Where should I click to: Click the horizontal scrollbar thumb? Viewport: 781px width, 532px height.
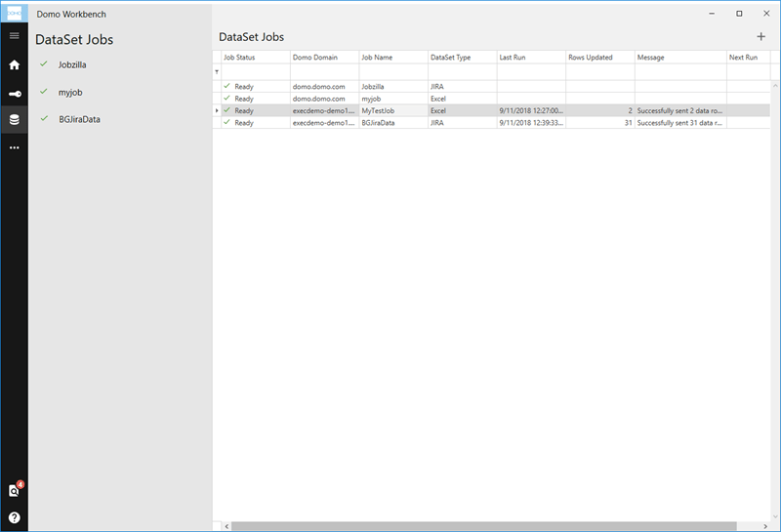coord(483,526)
